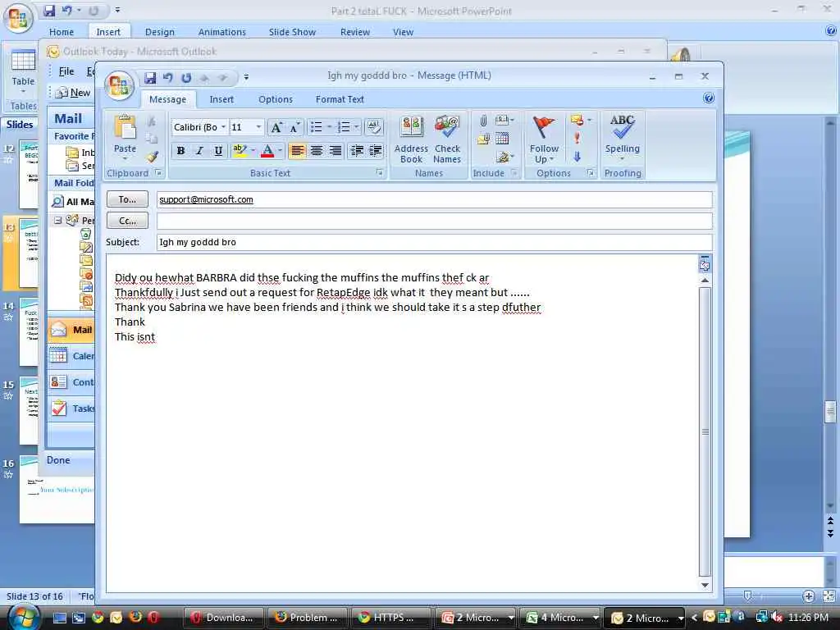
Task: Open text highlight color dropdown arrow
Action: tap(253, 151)
